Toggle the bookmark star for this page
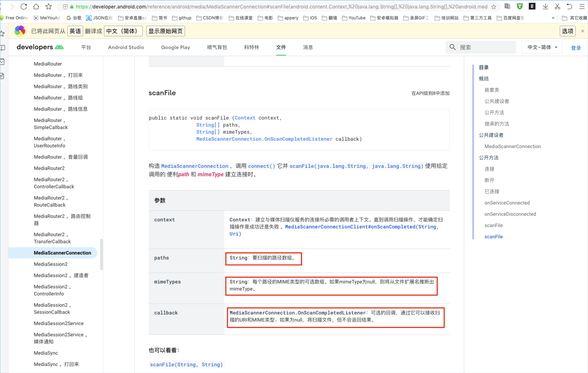Screen dimensions: 588x373 48,7
